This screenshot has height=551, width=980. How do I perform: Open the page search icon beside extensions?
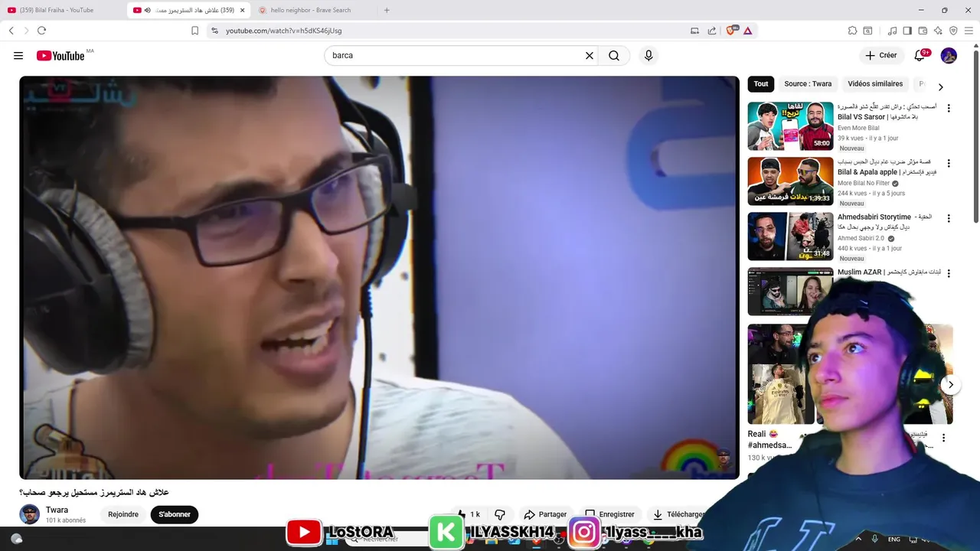(x=867, y=31)
